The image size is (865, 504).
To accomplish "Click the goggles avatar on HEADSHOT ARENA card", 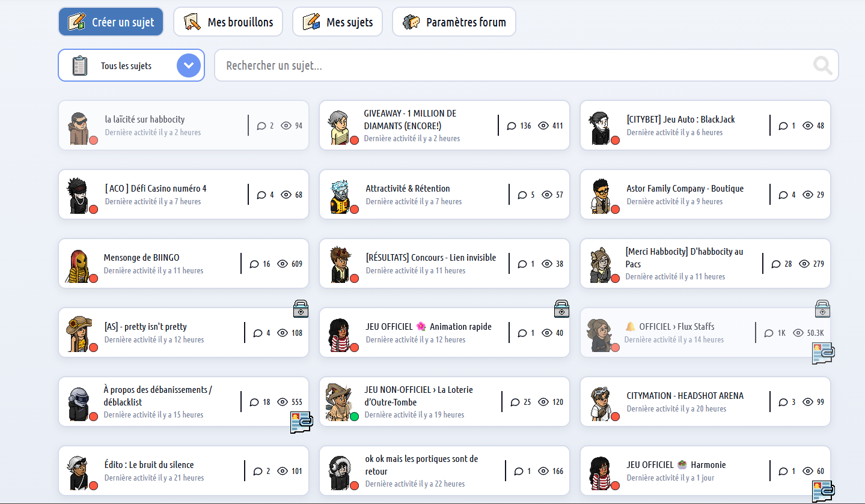I will click(x=601, y=404).
